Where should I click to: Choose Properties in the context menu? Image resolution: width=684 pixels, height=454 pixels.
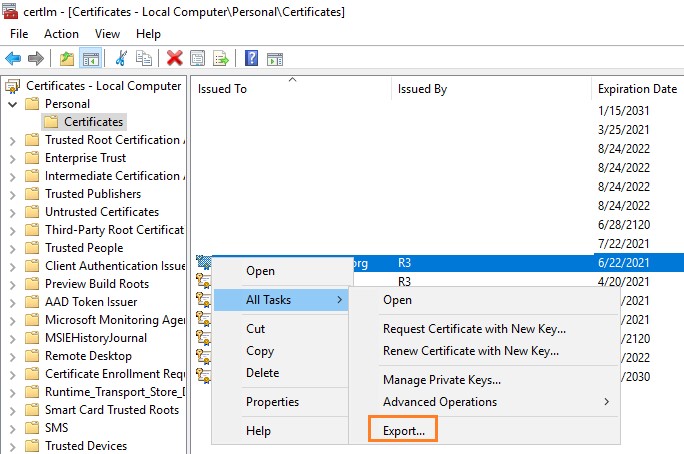(x=273, y=402)
